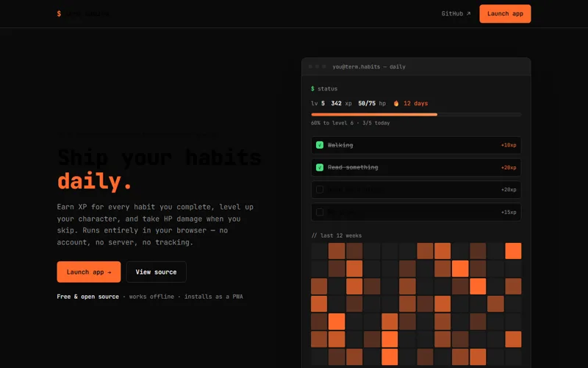Click the green $ prompt before status
588x368 pixels.
point(313,88)
